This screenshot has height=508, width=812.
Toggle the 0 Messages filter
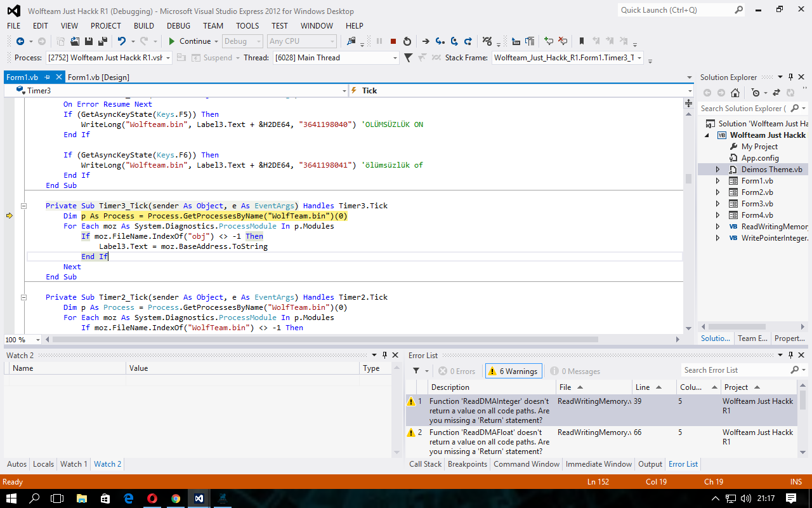pyautogui.click(x=575, y=371)
